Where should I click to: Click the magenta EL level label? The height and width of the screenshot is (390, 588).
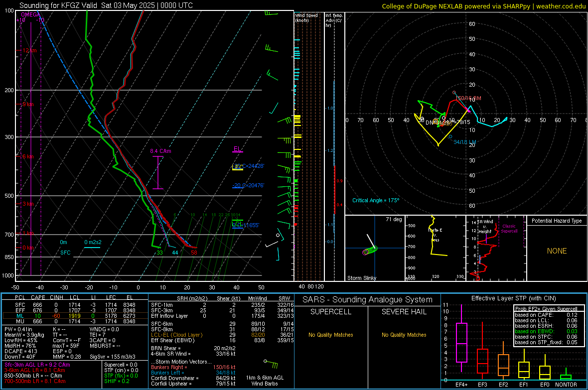click(237, 149)
